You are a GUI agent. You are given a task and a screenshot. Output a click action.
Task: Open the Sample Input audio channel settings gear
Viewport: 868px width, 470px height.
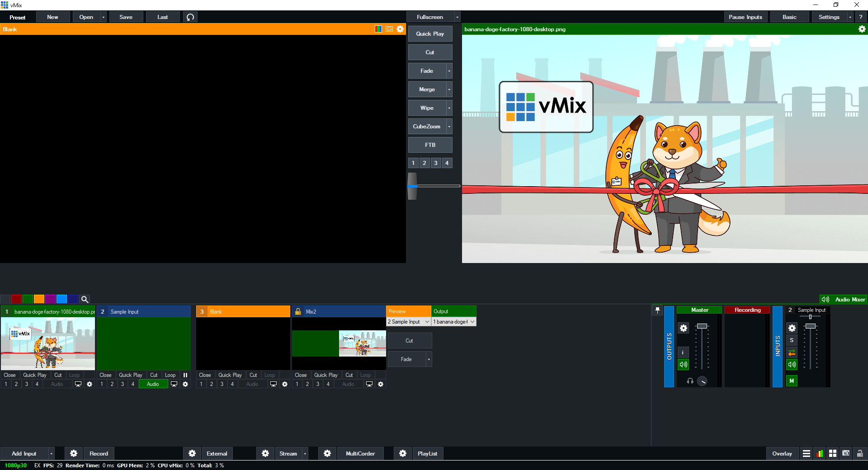tap(792, 328)
